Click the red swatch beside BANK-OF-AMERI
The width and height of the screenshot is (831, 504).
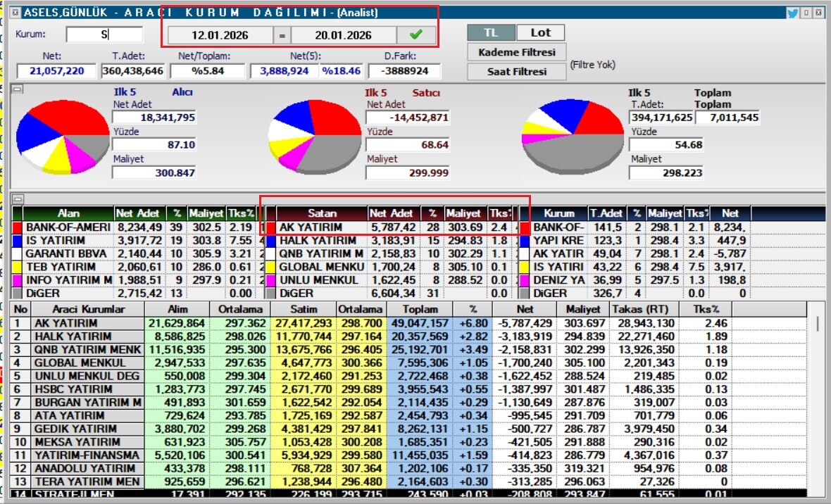(18, 227)
